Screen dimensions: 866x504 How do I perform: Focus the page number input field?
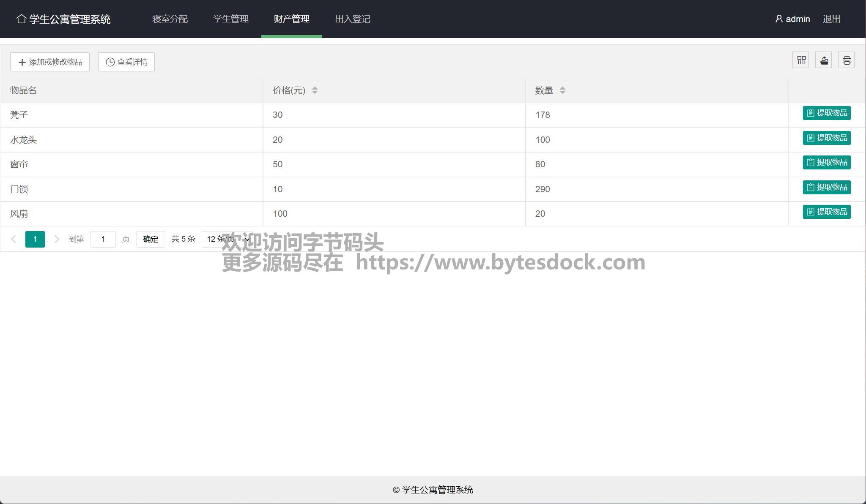103,239
